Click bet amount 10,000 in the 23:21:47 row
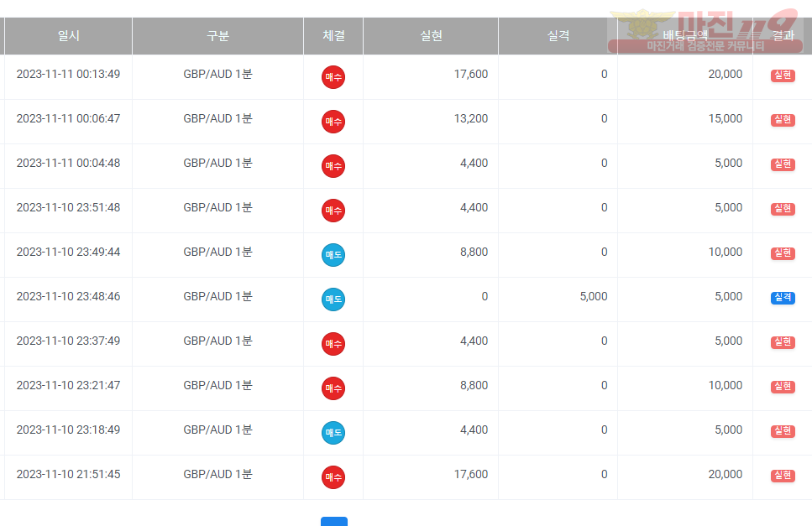Image resolution: width=812 pixels, height=526 pixels. point(725,385)
